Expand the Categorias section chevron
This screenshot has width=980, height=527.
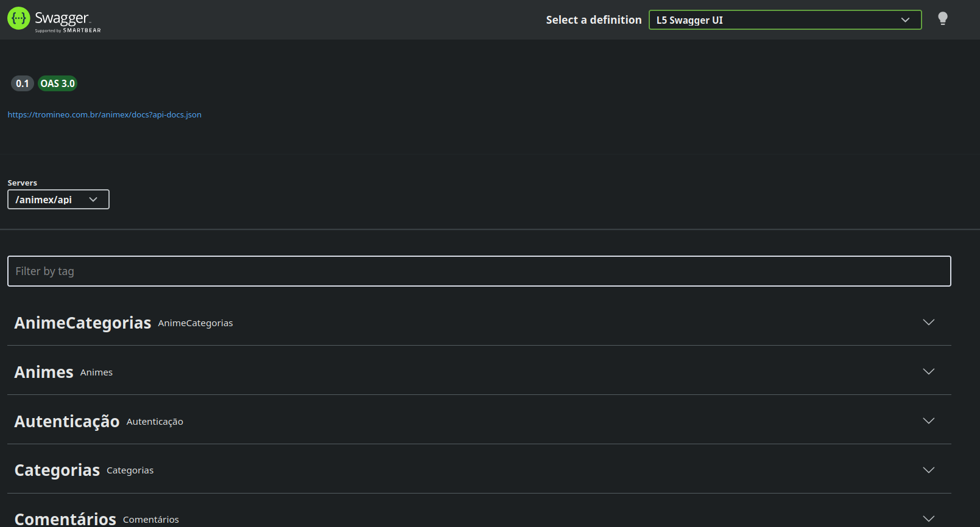[x=928, y=470]
